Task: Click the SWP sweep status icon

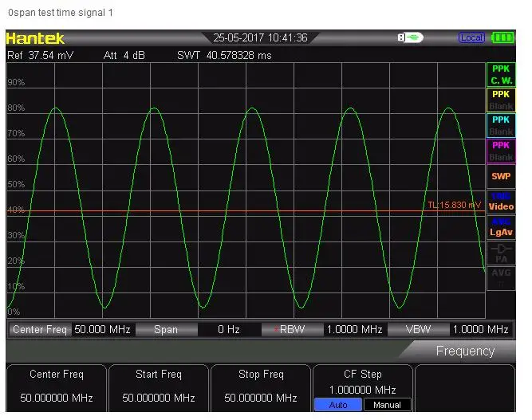Action: [501, 176]
